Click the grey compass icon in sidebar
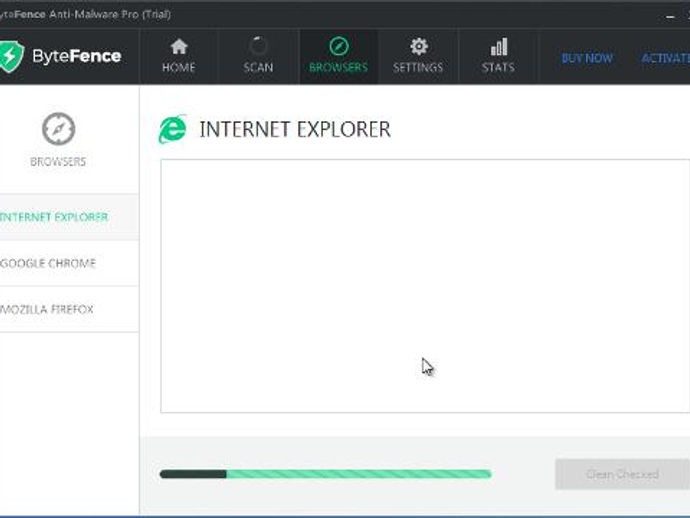690x518 pixels. point(59,129)
